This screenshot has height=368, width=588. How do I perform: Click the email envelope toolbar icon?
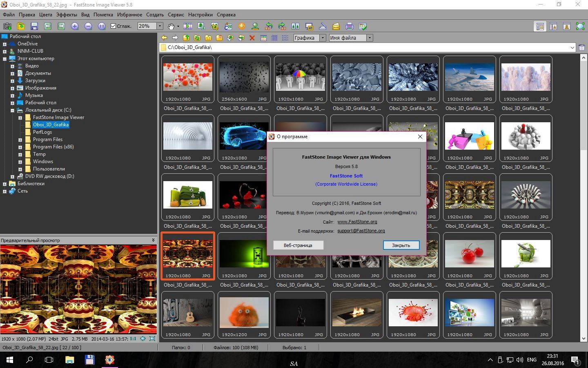pyautogui.click(x=336, y=26)
